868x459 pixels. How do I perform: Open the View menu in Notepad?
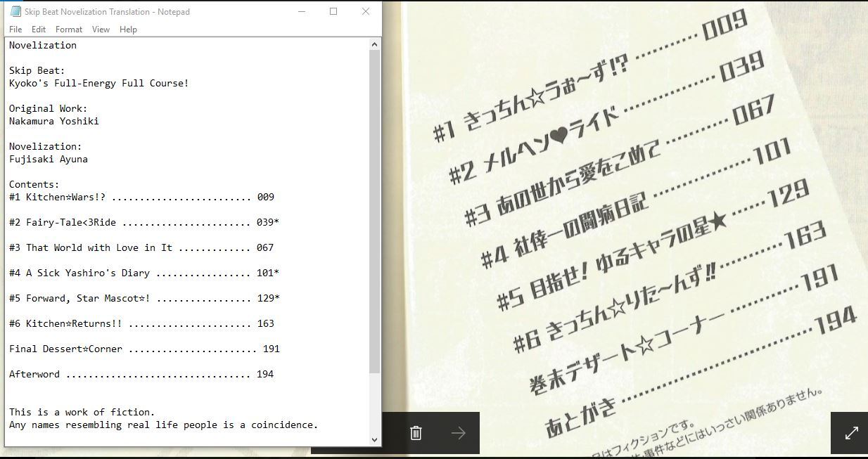pyautogui.click(x=101, y=30)
